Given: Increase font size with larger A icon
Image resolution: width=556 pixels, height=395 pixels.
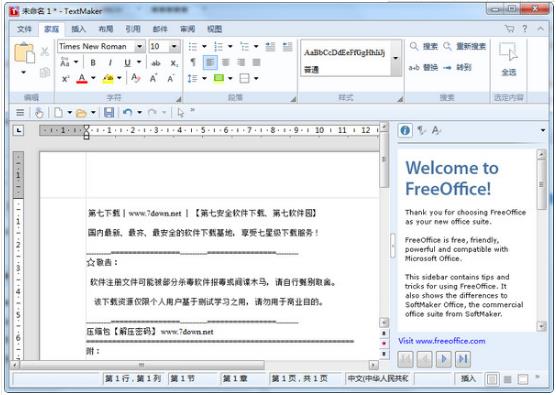Looking at the screenshot, I should (153, 78).
